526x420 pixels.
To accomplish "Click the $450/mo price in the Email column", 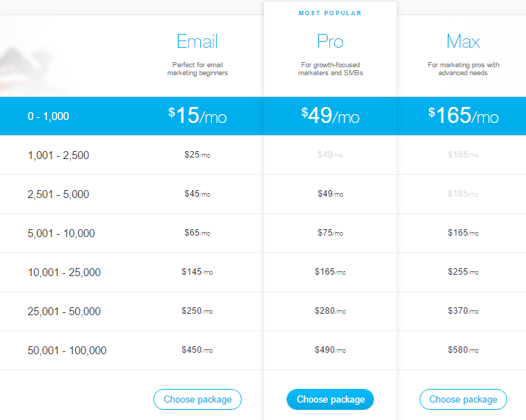I will pyautogui.click(x=197, y=351).
